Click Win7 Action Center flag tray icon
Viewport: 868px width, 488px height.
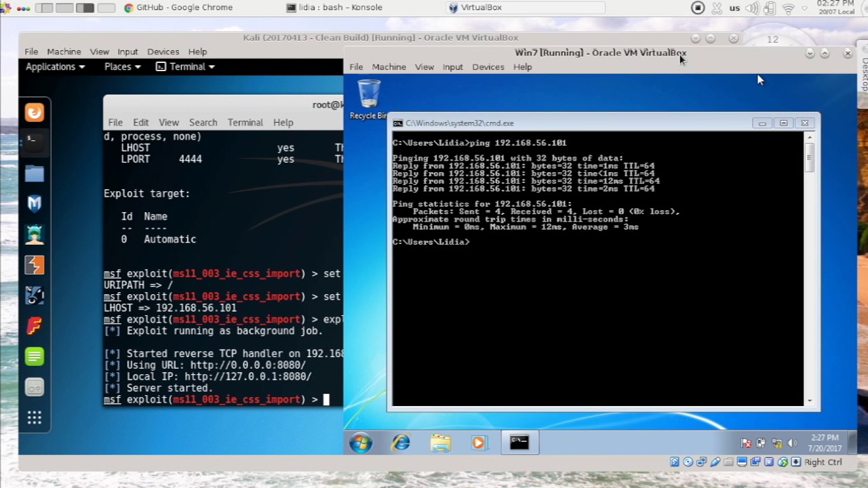(746, 443)
